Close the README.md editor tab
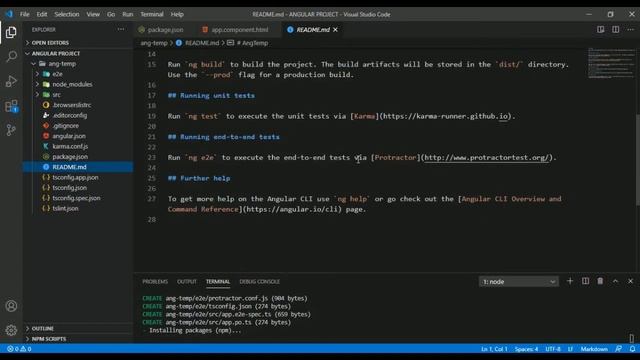The image size is (640, 360). (x=336, y=30)
